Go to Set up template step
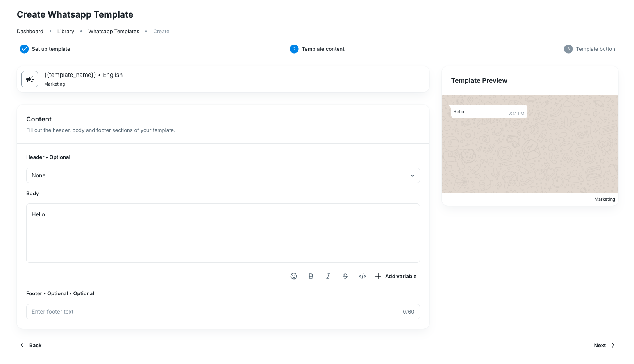Viewport: 634px width, 364px height. (51, 49)
